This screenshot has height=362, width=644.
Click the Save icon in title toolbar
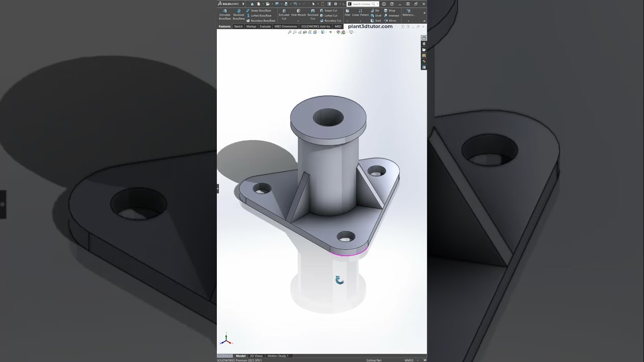click(277, 4)
